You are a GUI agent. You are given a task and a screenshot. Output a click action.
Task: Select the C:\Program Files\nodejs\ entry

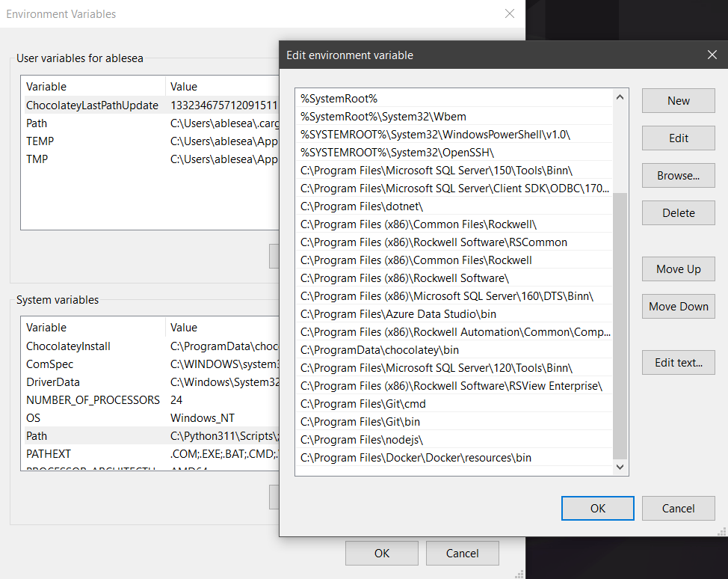[x=454, y=440]
